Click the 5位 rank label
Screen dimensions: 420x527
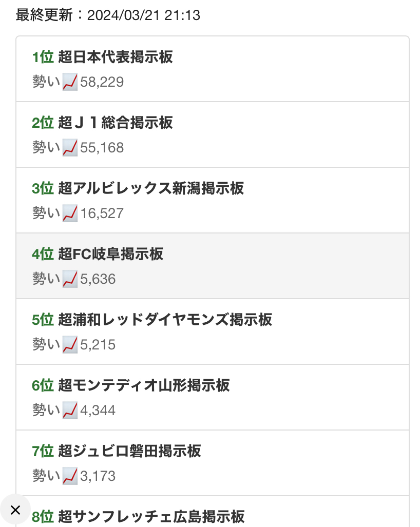[x=43, y=320]
